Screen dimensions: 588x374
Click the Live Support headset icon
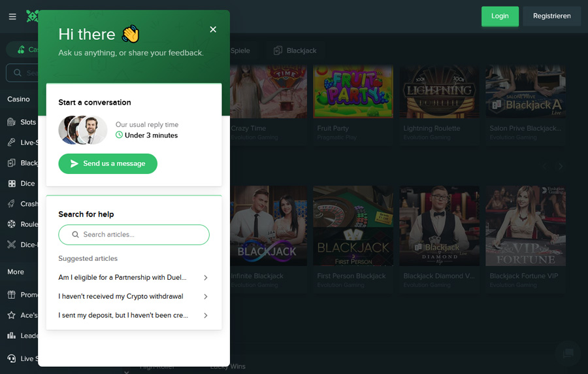coord(12,358)
